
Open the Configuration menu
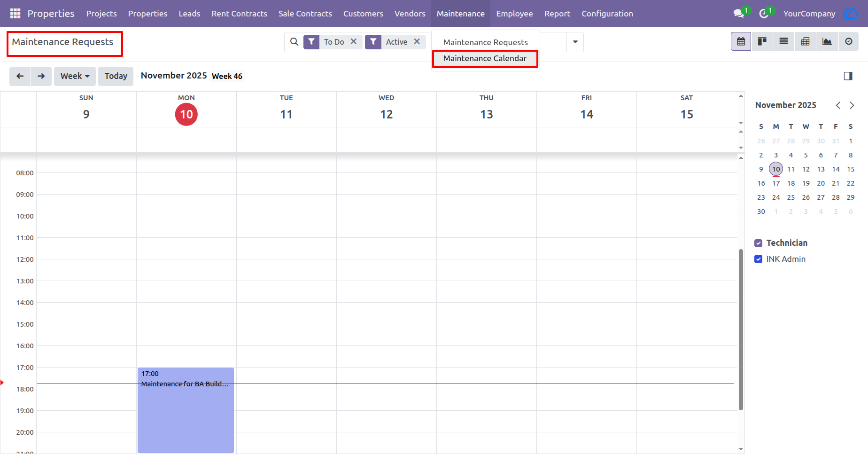coord(607,14)
